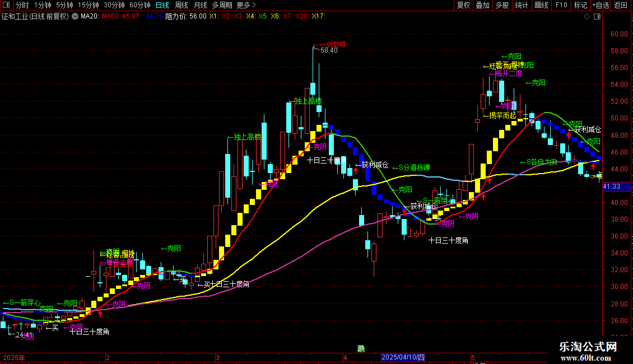Viewport: 633px width, 364px height.
Task: Click the diamond icon above the chart
Action: (x=587, y=17)
